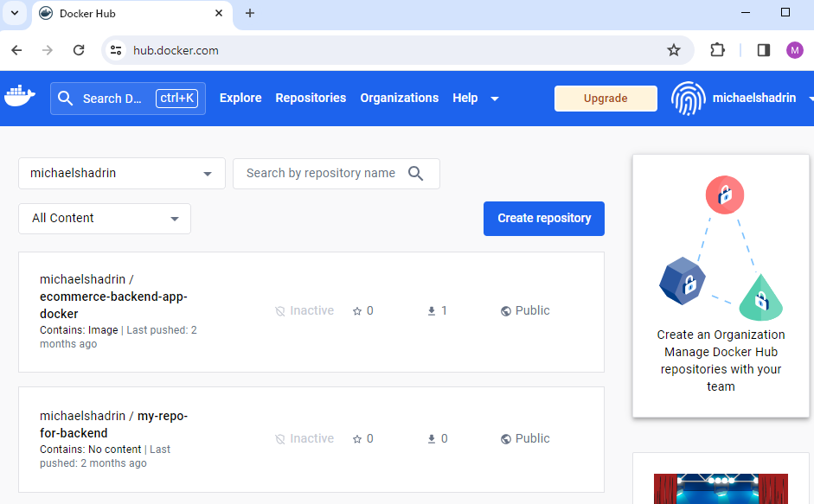Click the Docker whale logo
Image resolution: width=814 pixels, height=504 pixels.
point(20,97)
